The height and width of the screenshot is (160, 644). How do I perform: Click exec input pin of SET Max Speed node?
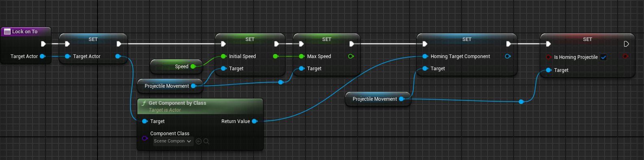coord(301,44)
